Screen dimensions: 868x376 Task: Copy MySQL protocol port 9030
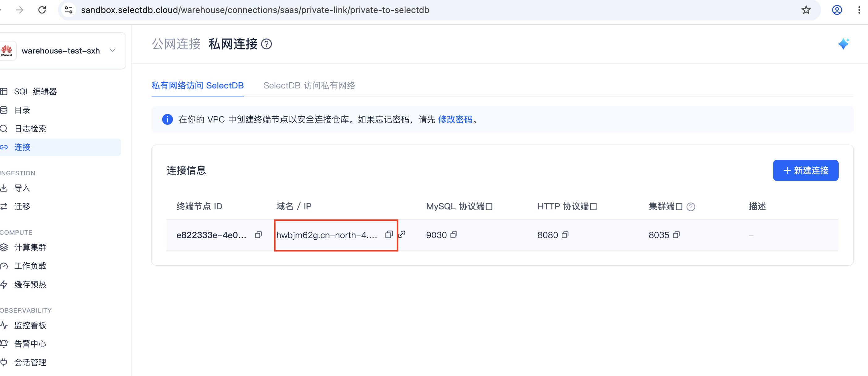point(454,235)
